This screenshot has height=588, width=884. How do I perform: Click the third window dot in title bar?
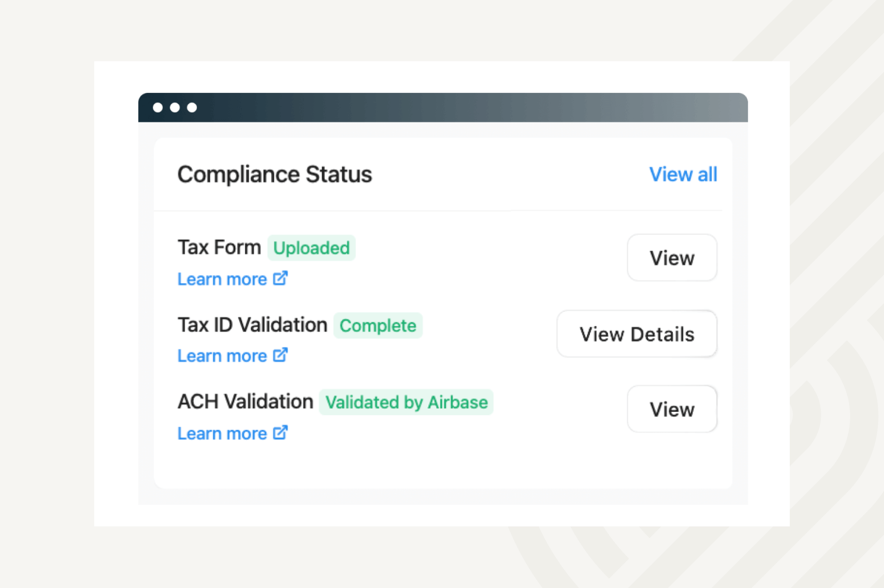[192, 107]
